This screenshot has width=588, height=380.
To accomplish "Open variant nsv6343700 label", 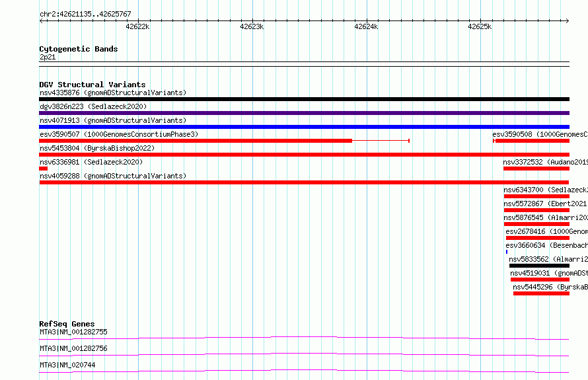I will [546, 190].
